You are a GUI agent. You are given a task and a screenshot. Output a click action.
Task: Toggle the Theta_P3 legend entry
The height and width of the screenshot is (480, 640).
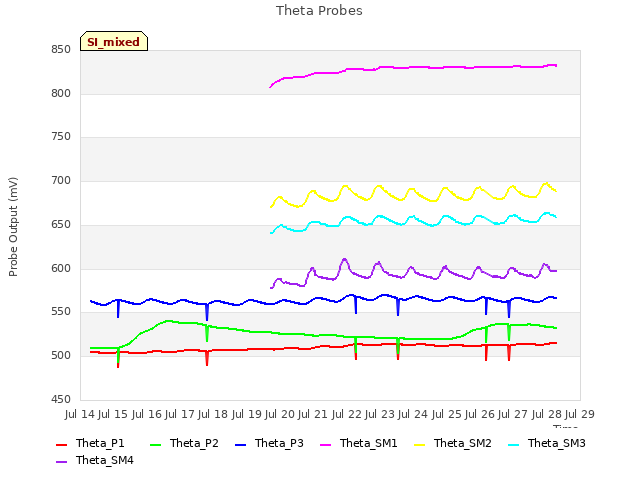tap(269, 443)
